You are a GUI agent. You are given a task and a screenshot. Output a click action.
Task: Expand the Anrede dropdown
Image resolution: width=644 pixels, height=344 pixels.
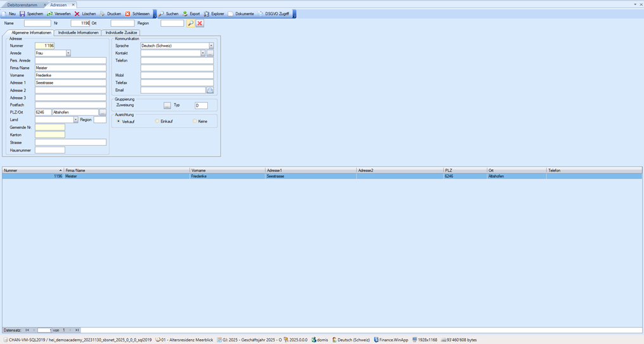point(68,53)
